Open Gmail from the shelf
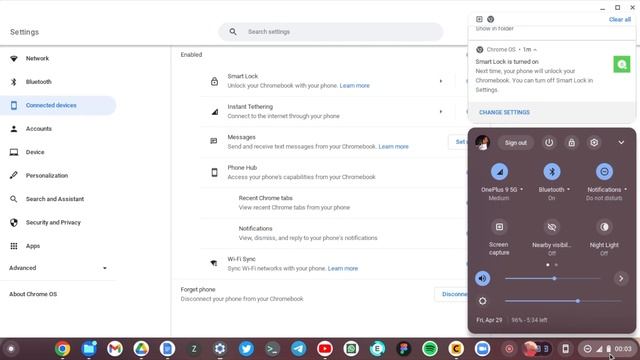Screen dimensions: 640x360 tap(115, 349)
